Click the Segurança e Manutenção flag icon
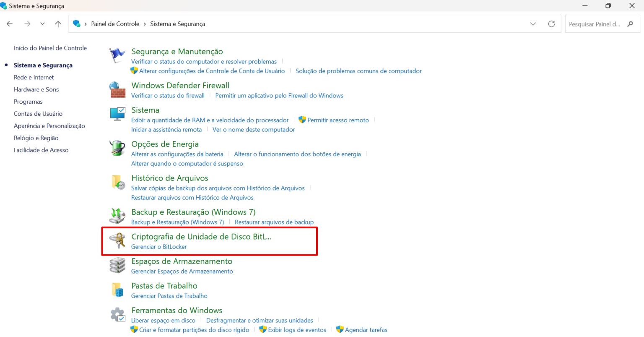This screenshot has width=644, height=337. click(117, 55)
